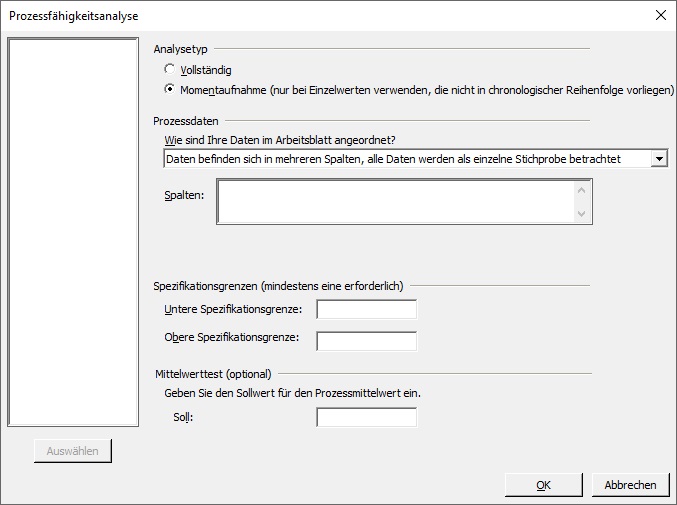Click the empty column list box
Viewport: 677px width, 505px height.
click(73, 232)
